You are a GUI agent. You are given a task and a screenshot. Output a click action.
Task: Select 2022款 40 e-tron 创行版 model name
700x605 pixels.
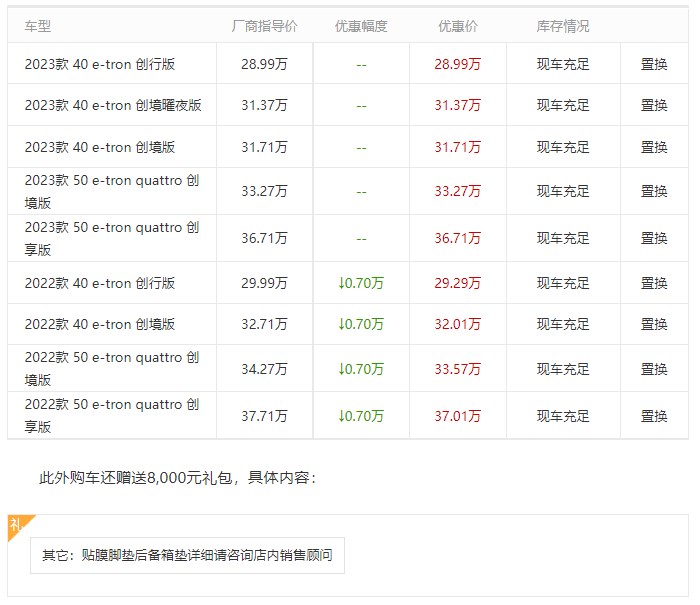(100, 283)
